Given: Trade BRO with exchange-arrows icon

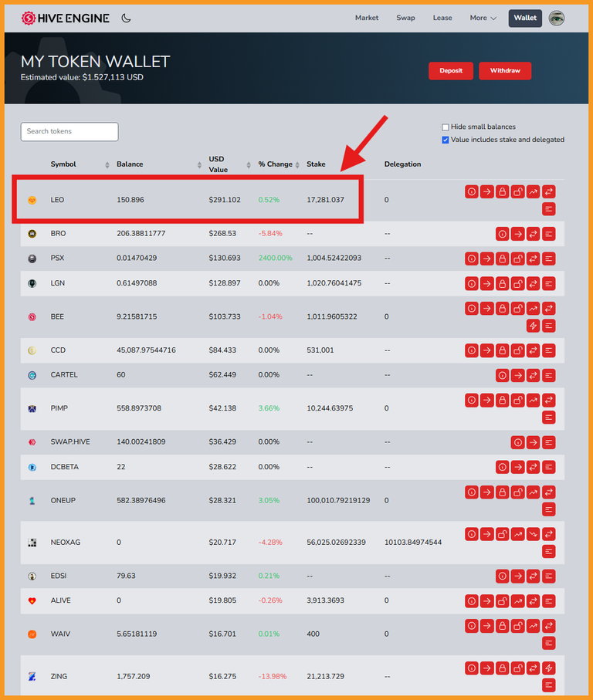Looking at the screenshot, I should [534, 234].
